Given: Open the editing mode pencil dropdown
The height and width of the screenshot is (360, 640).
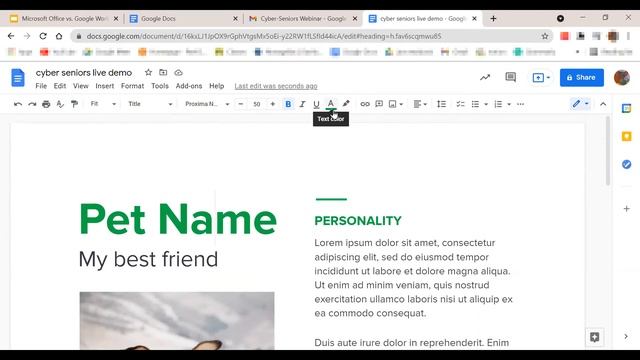Looking at the screenshot, I should pyautogui.click(x=580, y=104).
